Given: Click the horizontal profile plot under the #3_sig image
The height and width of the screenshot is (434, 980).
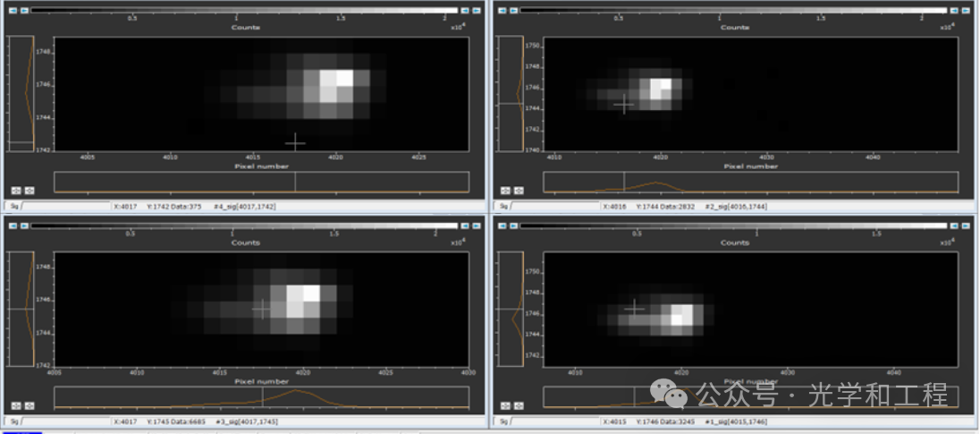Looking at the screenshot, I should pyautogui.click(x=261, y=396).
